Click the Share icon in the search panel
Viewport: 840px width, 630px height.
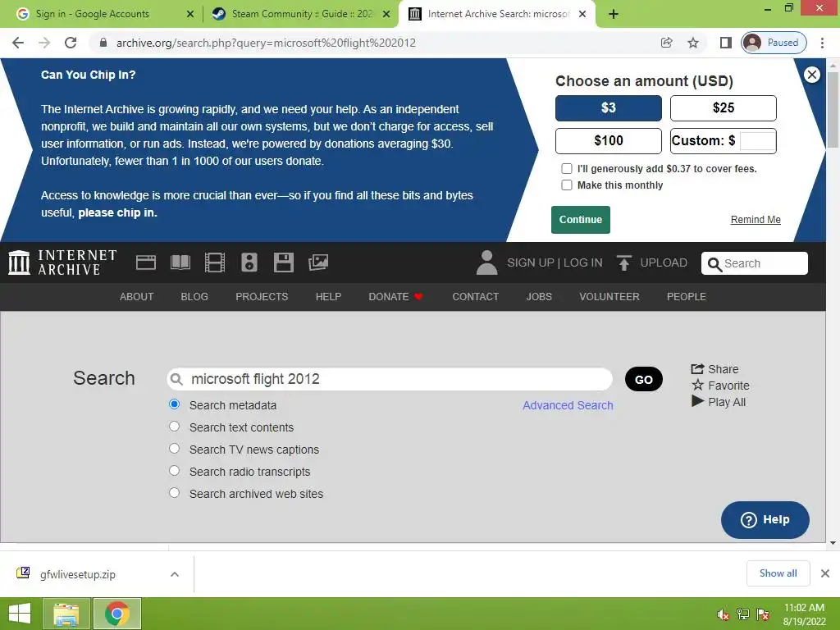tap(697, 368)
